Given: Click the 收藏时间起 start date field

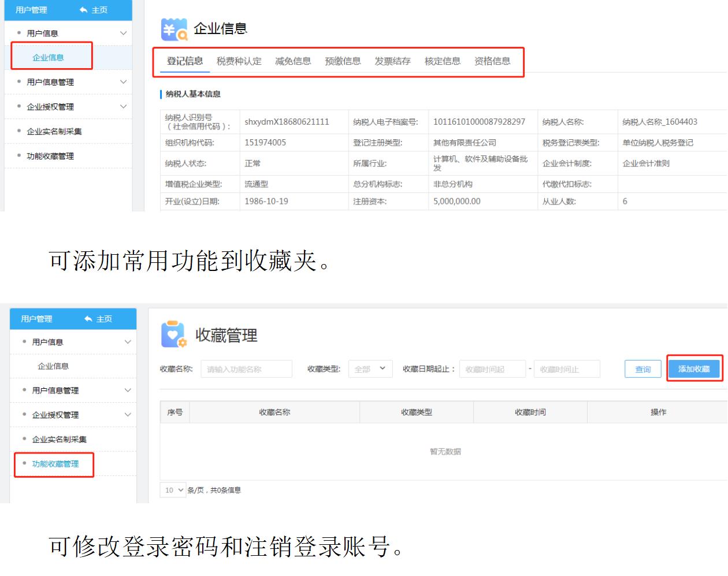Looking at the screenshot, I should click(492, 369).
